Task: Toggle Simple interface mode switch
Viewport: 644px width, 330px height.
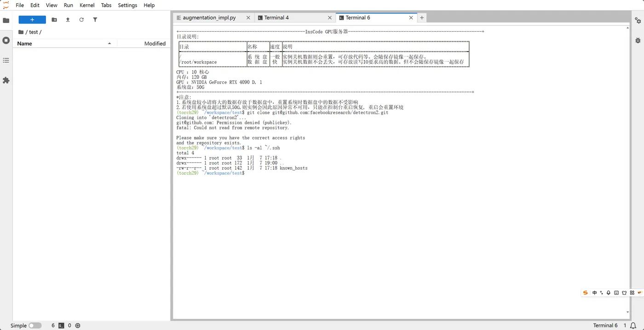Action: pyautogui.click(x=35, y=325)
